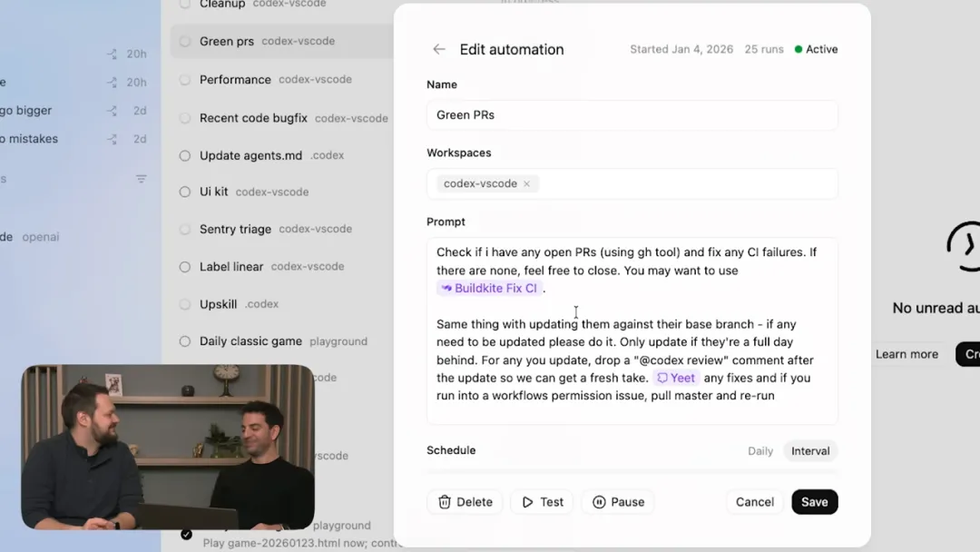Click the Yeet skill chip in prompt

(676, 378)
